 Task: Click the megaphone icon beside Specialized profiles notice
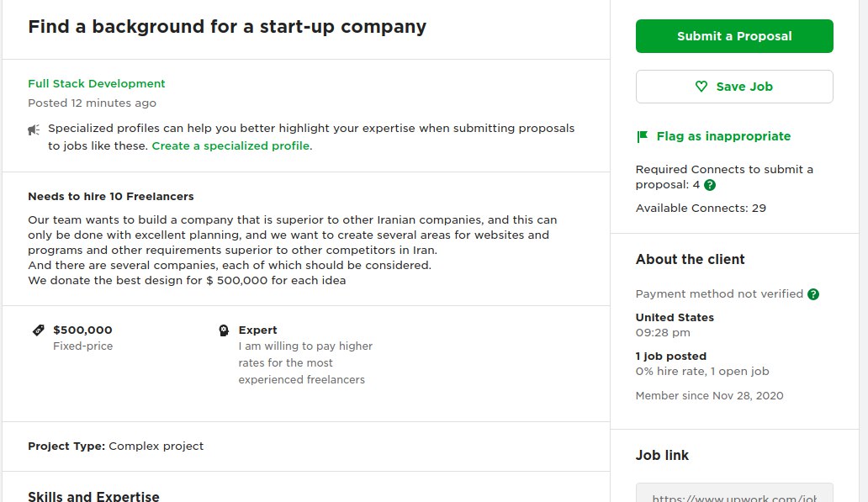(x=34, y=130)
